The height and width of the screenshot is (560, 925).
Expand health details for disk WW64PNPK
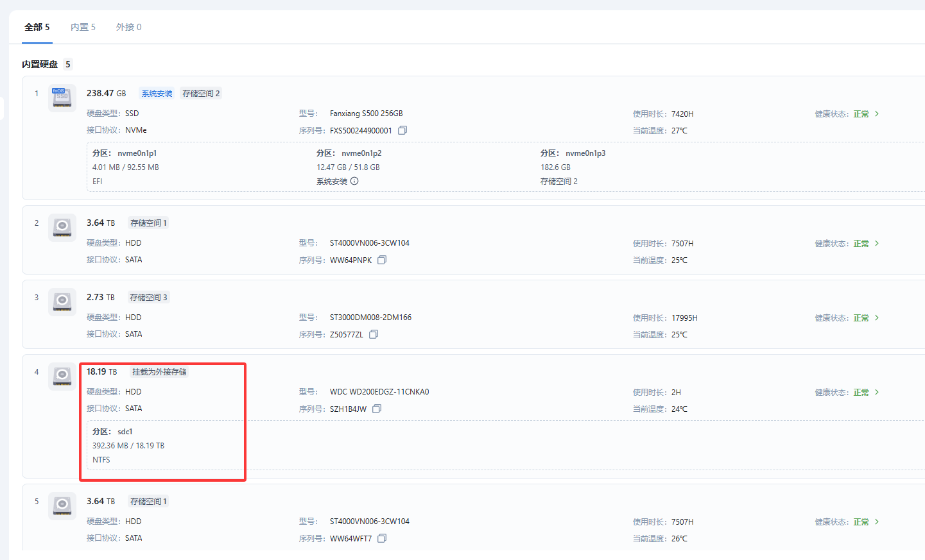click(877, 243)
